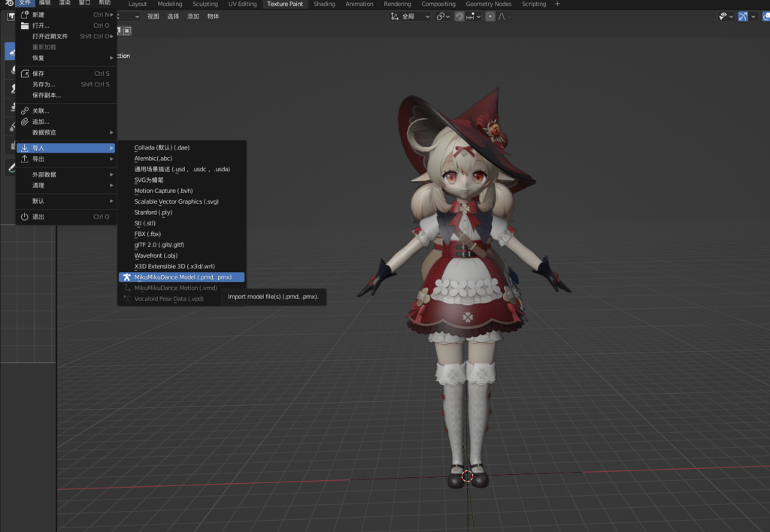
Task: Click the 导出 export arrow icon
Action: coord(25,159)
